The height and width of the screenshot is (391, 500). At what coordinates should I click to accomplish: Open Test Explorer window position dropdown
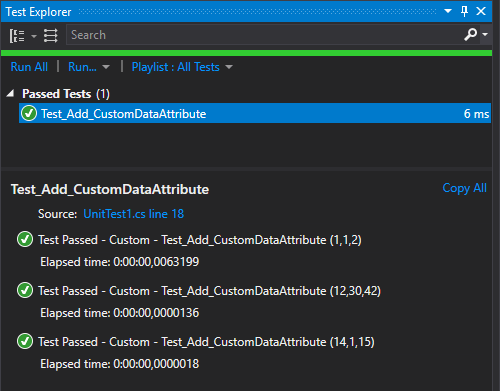coord(448,11)
